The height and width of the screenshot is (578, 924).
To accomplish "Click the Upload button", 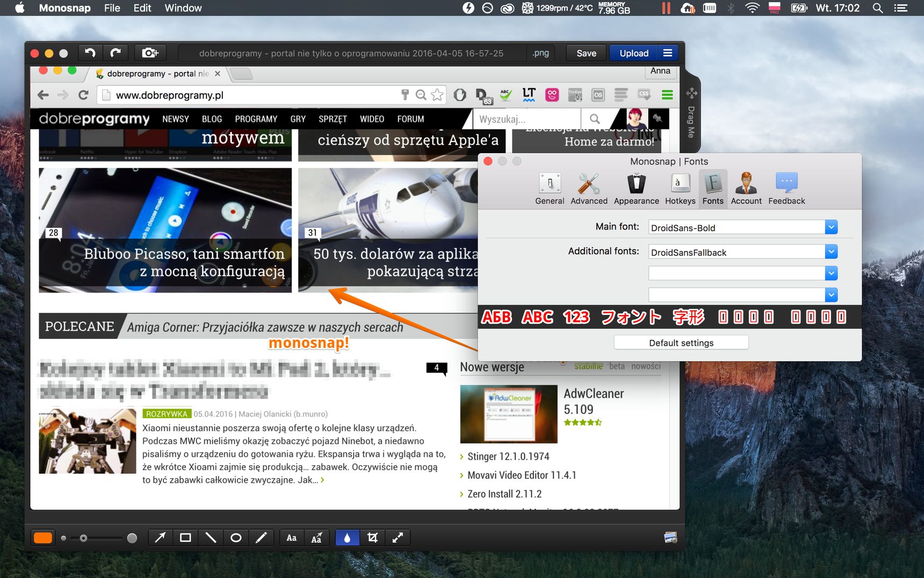I will pos(634,53).
